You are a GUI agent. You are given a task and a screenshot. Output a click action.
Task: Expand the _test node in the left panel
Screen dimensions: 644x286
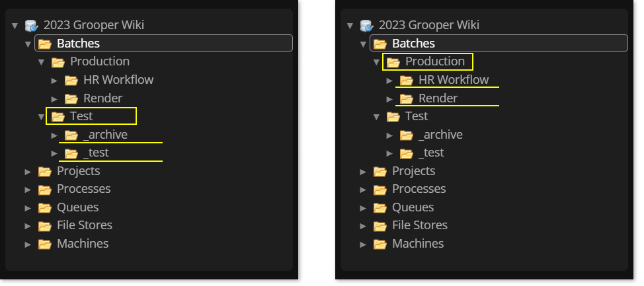coord(54,153)
